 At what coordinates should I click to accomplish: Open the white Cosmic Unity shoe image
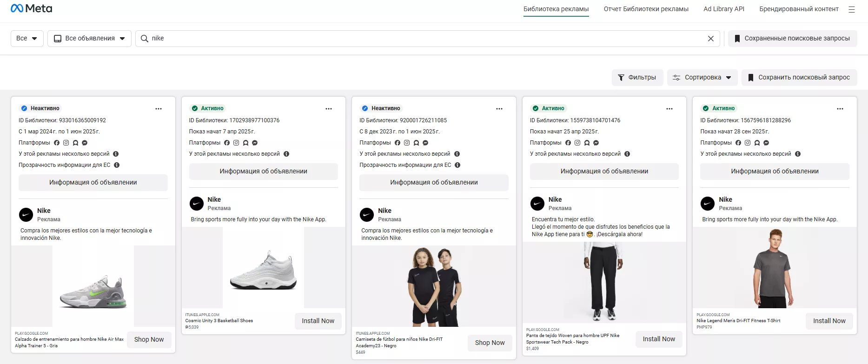263,267
